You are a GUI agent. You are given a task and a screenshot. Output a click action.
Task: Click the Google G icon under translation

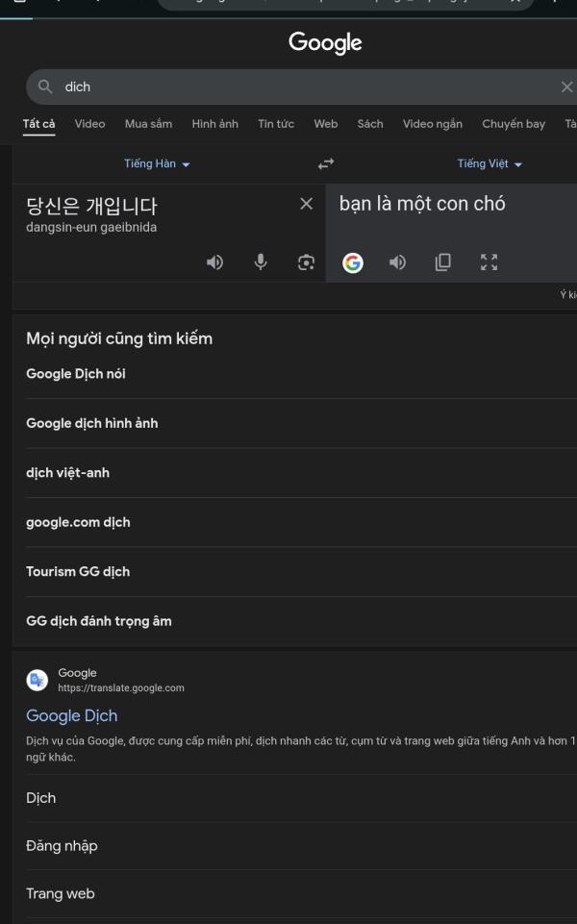[353, 262]
